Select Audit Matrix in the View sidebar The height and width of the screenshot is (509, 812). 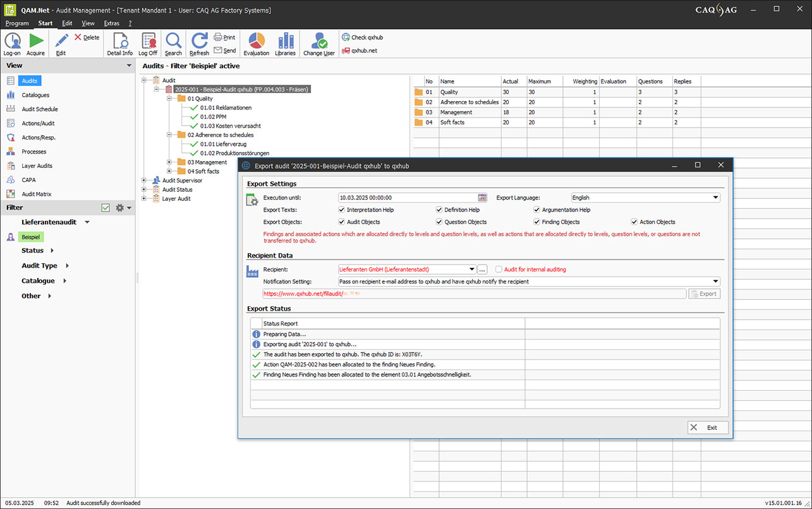36,194
